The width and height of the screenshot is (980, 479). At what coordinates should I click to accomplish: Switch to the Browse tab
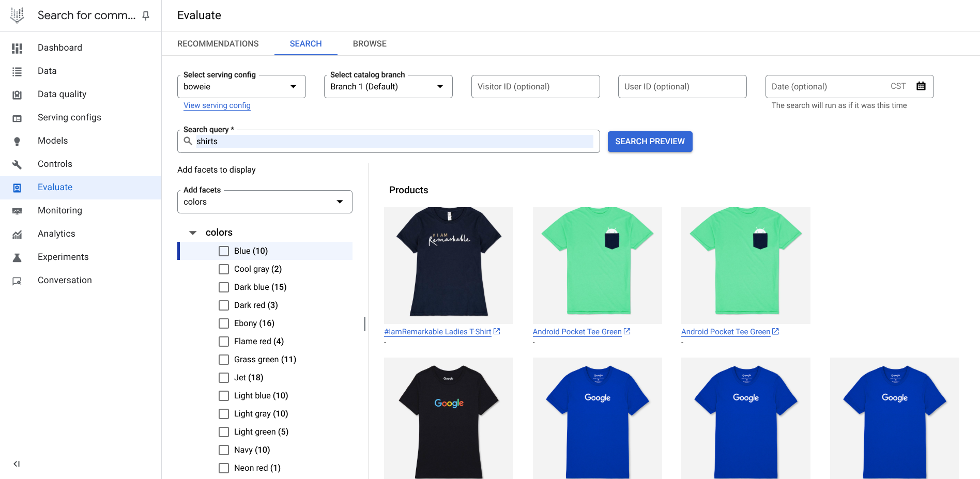tap(369, 43)
